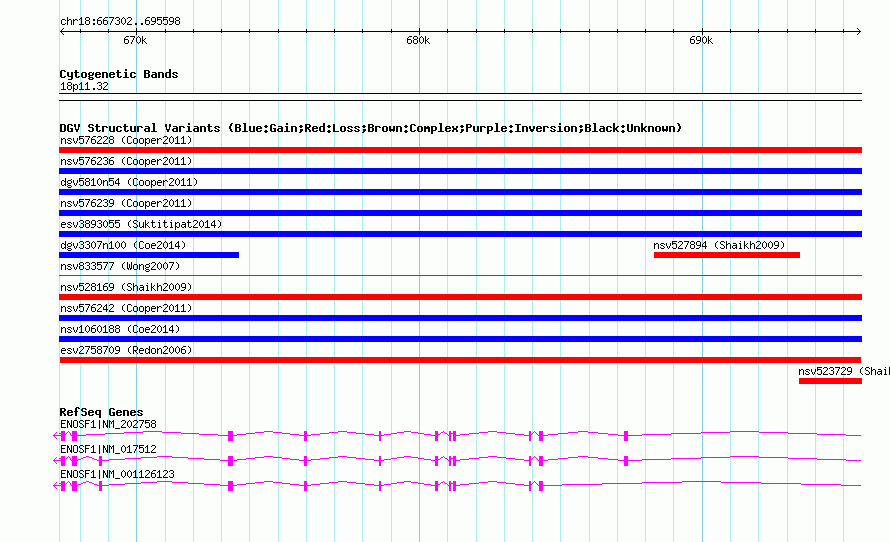The image size is (890, 542).
Task: Select the small nsv523729 red bar
Action: [830, 381]
